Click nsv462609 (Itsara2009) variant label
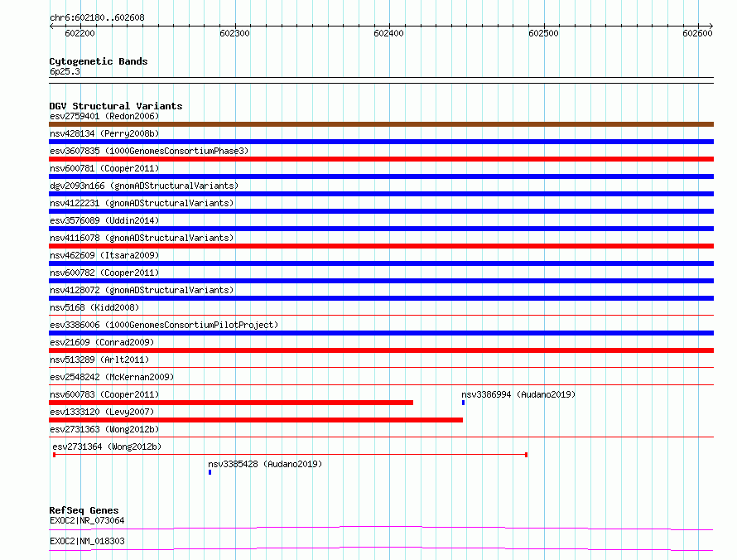 click(104, 255)
